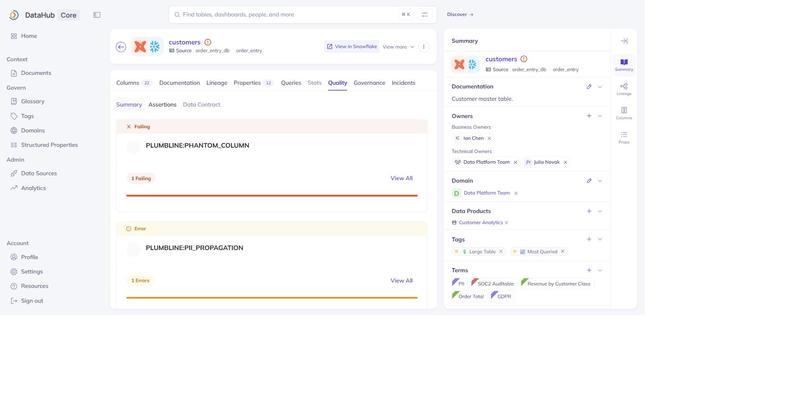Remove the Most Queried tag
The image size is (806, 394).
point(563,252)
